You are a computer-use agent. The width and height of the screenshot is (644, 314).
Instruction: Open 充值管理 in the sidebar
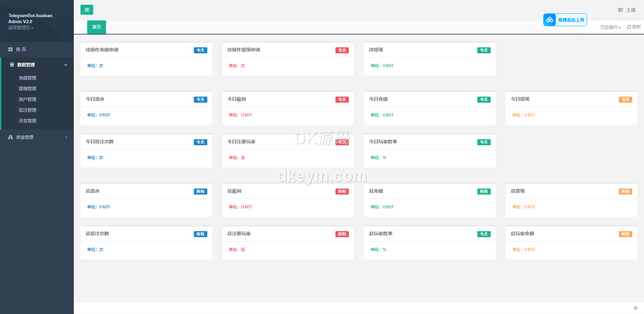(x=28, y=78)
